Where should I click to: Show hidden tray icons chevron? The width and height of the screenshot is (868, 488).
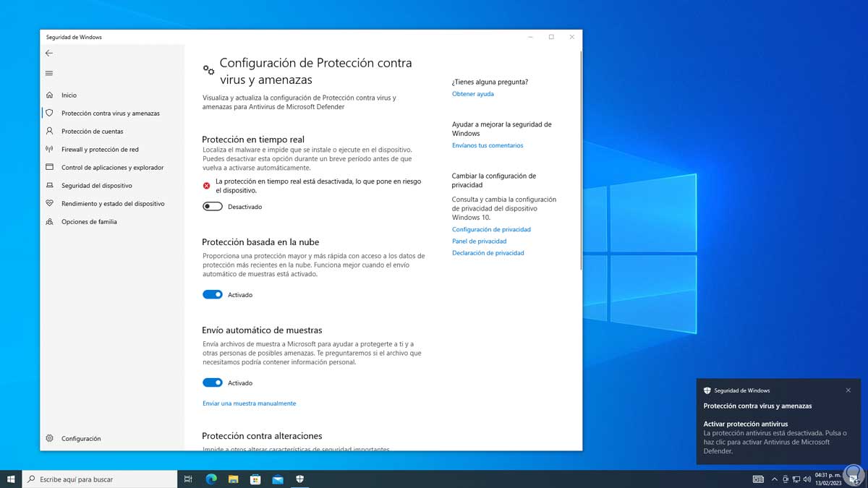click(x=775, y=479)
